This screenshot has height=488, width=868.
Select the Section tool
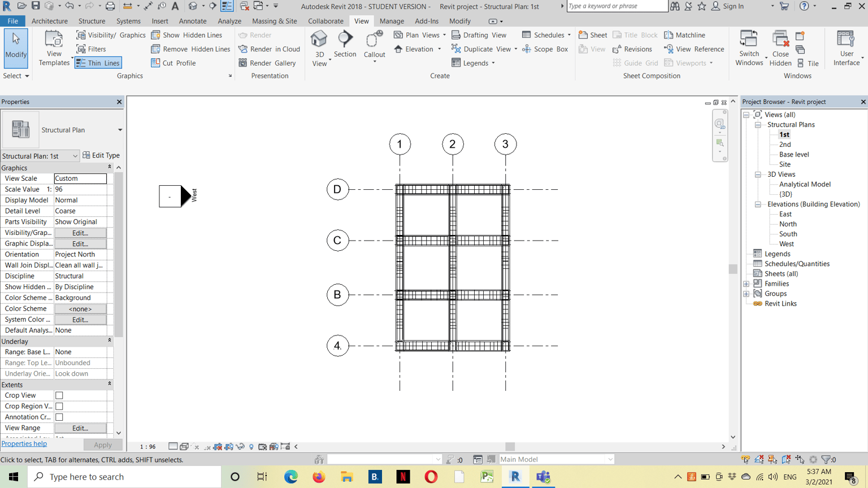(x=345, y=44)
